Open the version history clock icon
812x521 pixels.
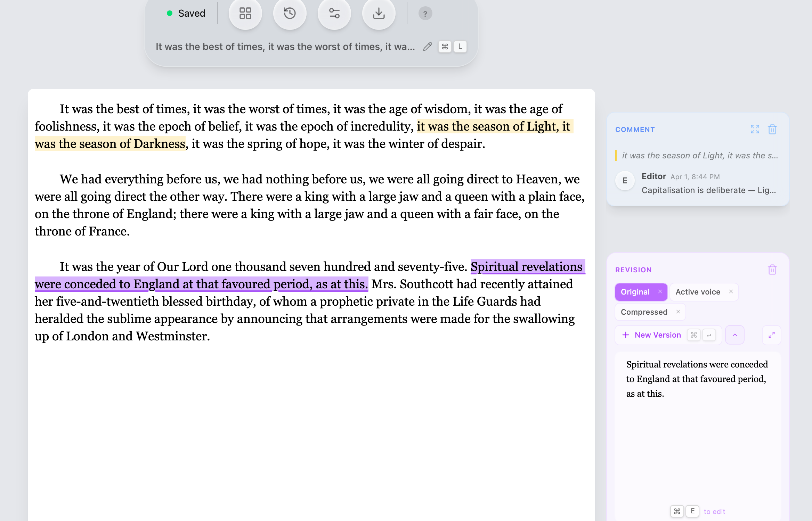290,14
